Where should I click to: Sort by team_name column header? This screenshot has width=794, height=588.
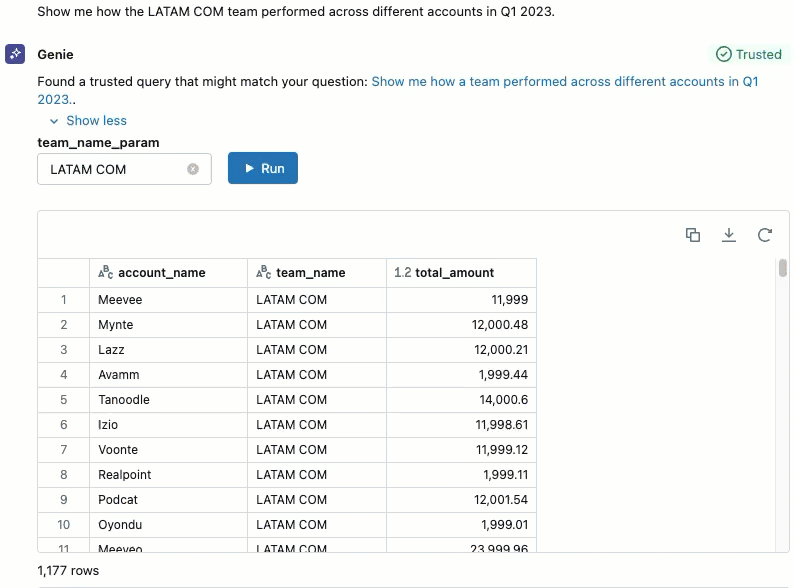(317, 273)
